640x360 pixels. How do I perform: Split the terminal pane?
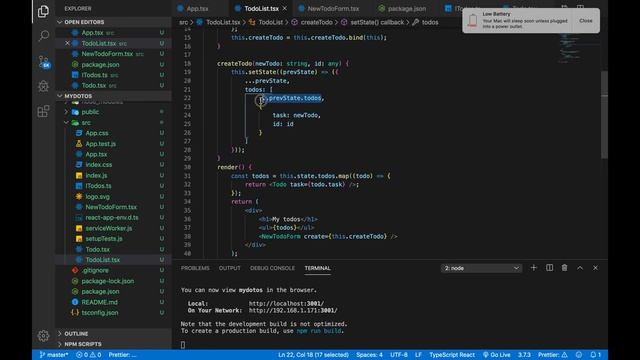click(x=549, y=268)
